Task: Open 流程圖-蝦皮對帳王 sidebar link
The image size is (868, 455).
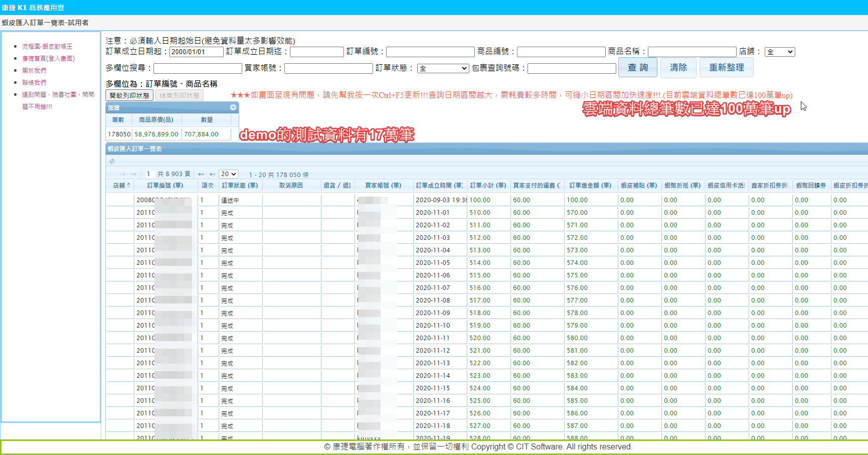Action: [47, 46]
